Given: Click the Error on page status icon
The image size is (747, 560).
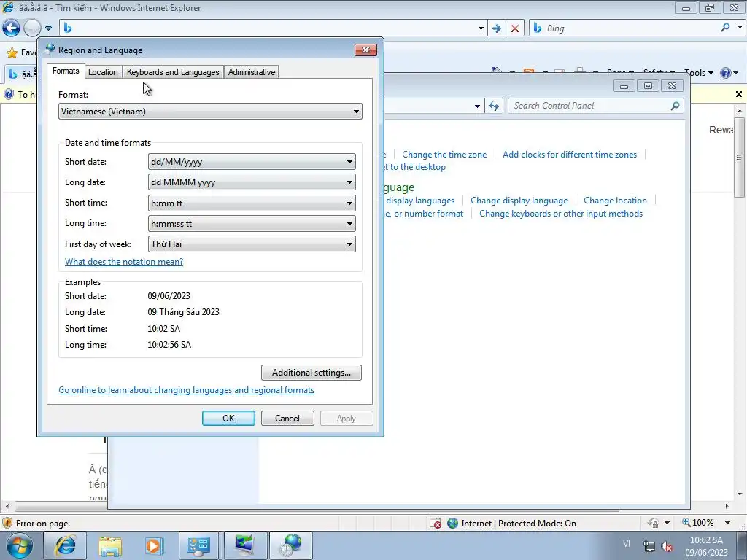Looking at the screenshot, I should [x=7, y=523].
